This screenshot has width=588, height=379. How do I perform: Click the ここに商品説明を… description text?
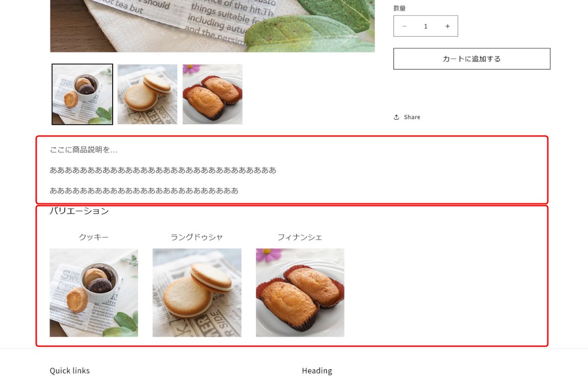coord(84,150)
